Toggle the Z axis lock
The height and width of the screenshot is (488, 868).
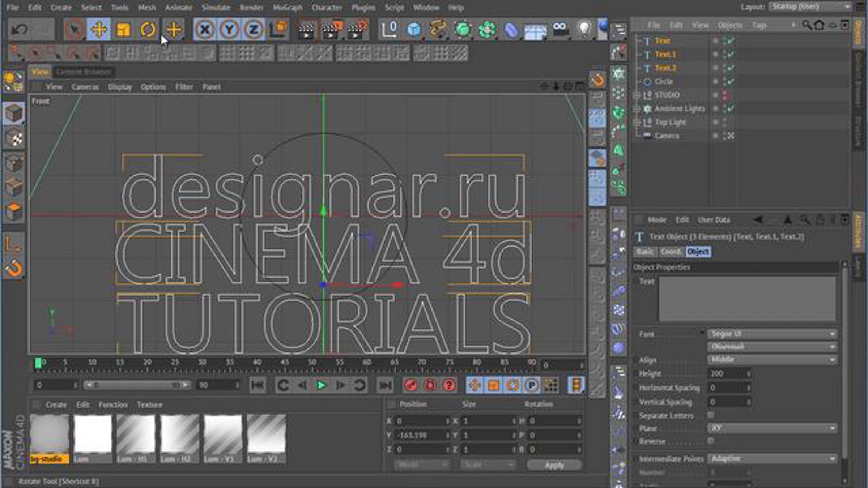tap(253, 29)
